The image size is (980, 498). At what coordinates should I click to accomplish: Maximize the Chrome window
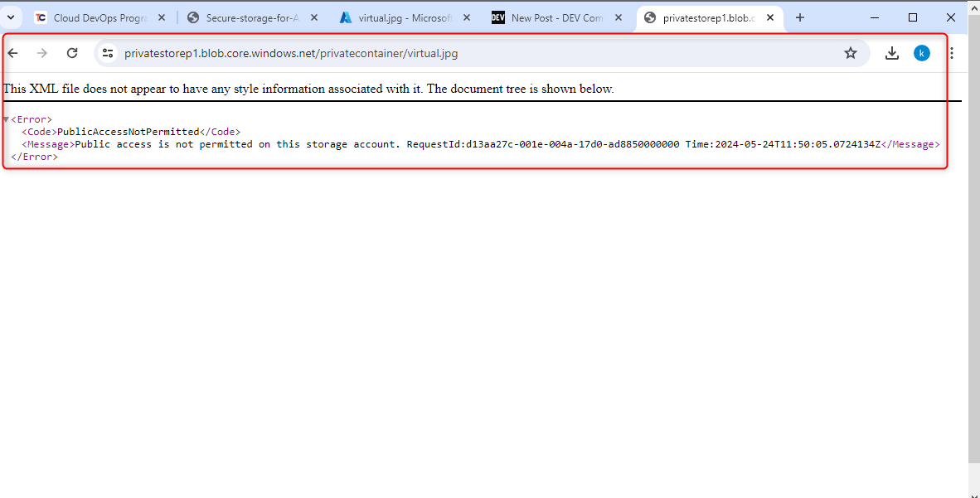click(913, 17)
